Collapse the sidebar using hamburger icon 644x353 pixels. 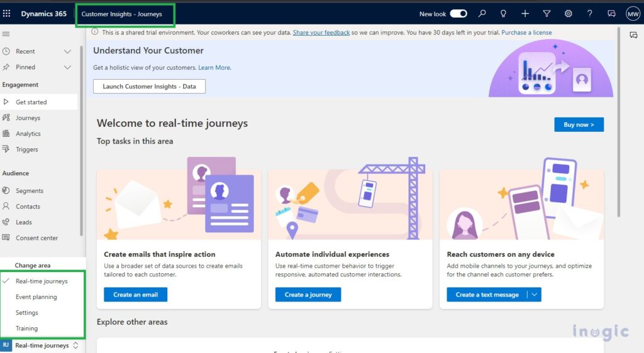coord(6,34)
